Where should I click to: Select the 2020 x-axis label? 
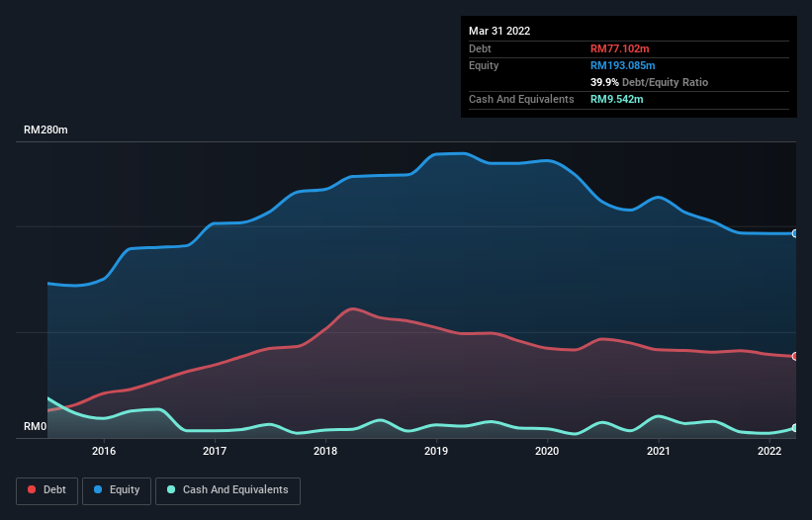pyautogui.click(x=547, y=451)
